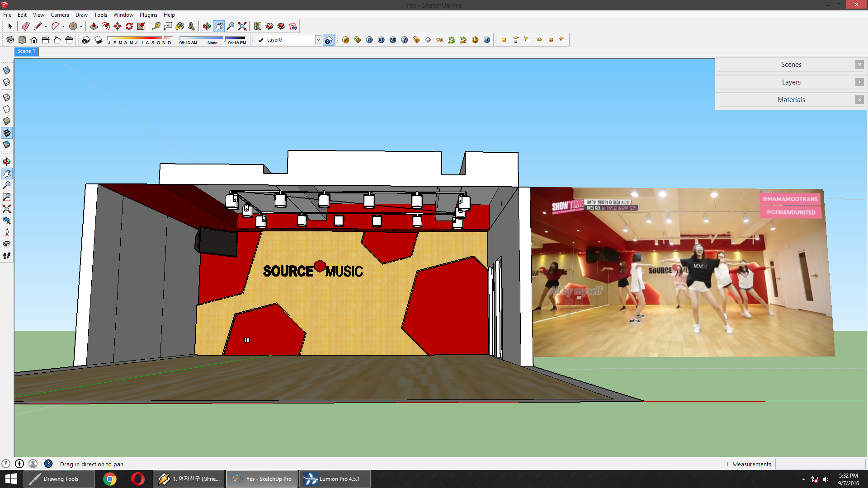The width and height of the screenshot is (868, 488).
Task: Toggle shadows display on
Action: coord(99,40)
